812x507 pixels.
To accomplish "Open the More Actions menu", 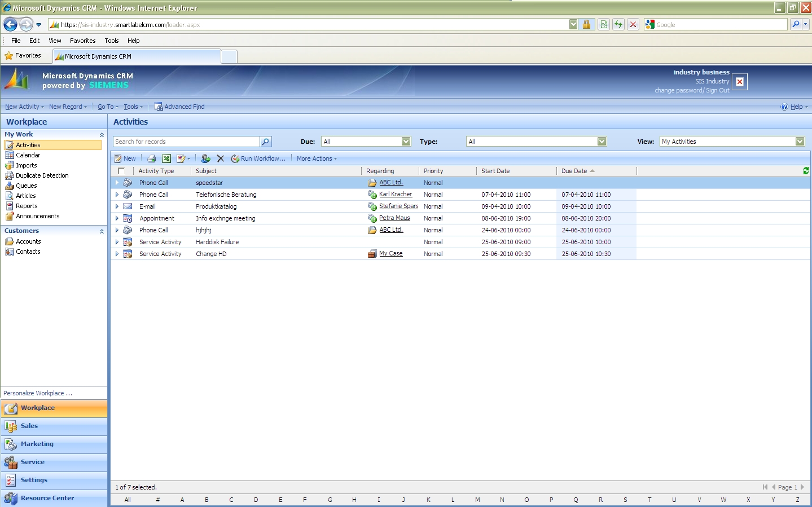I will 317,158.
